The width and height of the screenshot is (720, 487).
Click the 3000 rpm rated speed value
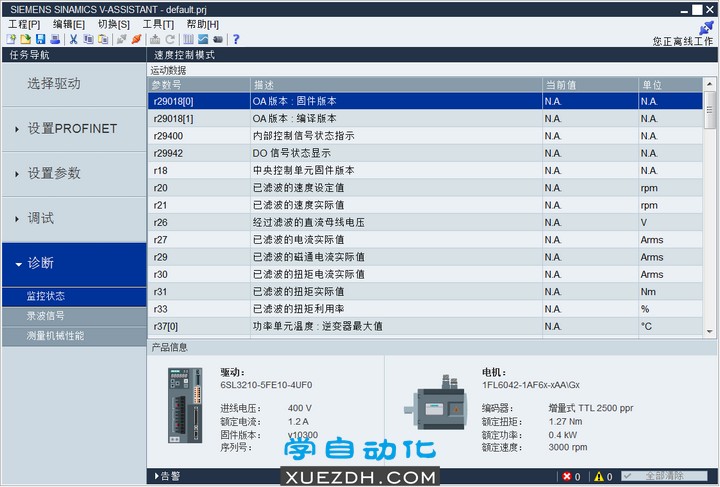568,448
